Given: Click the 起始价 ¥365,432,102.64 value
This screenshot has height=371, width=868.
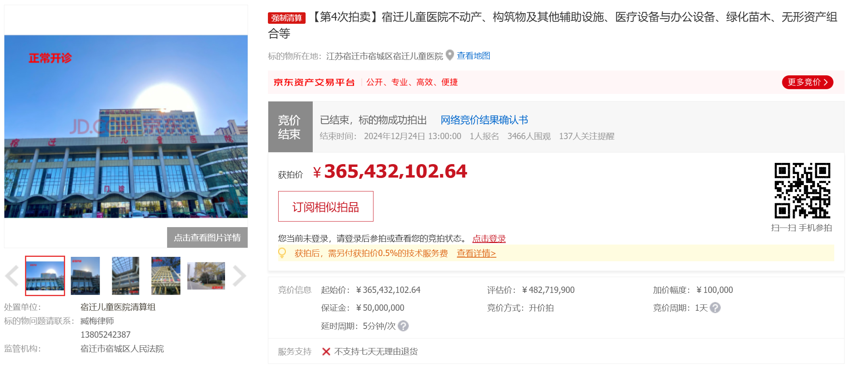Looking at the screenshot, I should pos(388,290).
